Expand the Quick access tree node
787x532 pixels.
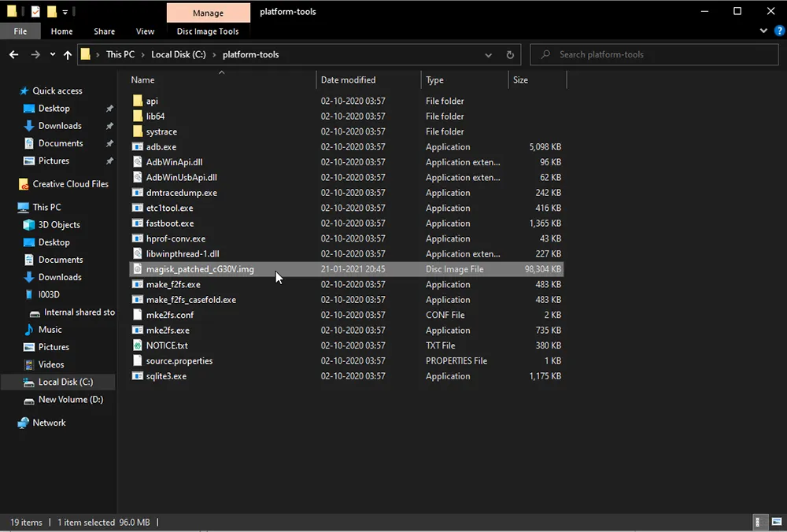pos(12,91)
